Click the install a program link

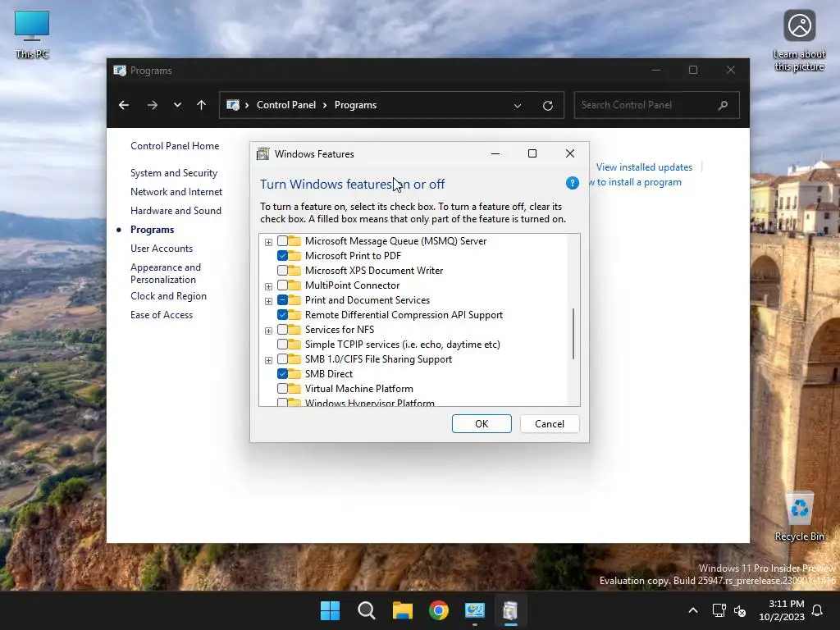[636, 182]
